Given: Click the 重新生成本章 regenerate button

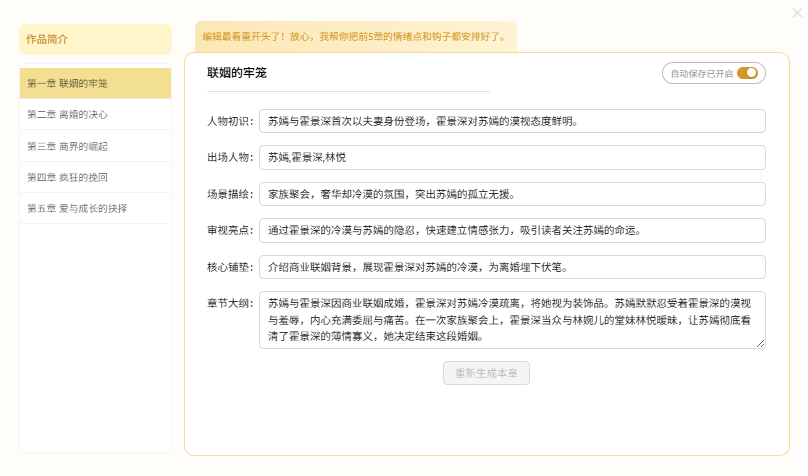Looking at the screenshot, I should [486, 373].
